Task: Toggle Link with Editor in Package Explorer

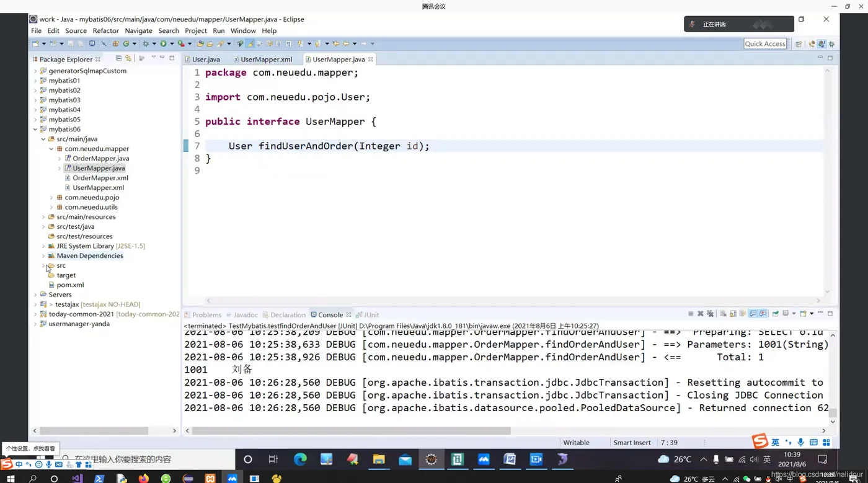Action: tap(128, 58)
